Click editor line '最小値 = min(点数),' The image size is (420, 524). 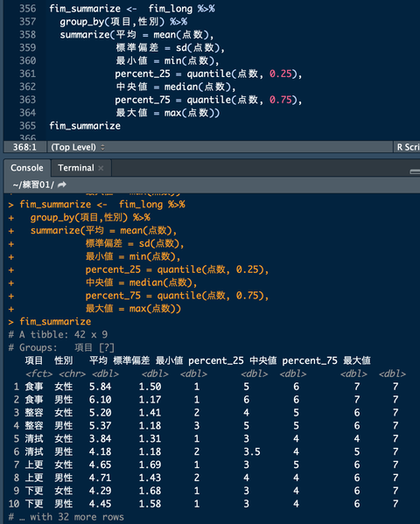167,61
